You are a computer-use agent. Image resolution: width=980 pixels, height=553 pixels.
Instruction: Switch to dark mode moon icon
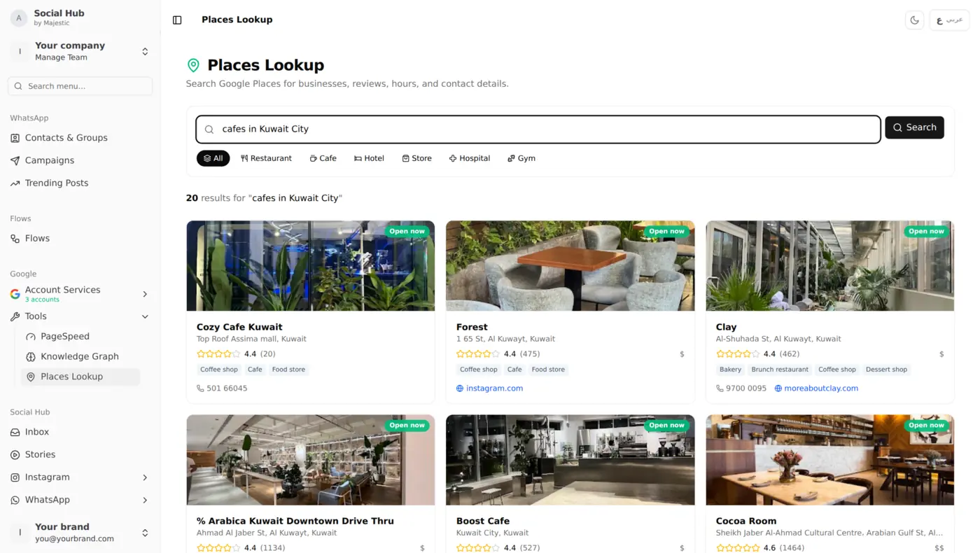coord(914,20)
